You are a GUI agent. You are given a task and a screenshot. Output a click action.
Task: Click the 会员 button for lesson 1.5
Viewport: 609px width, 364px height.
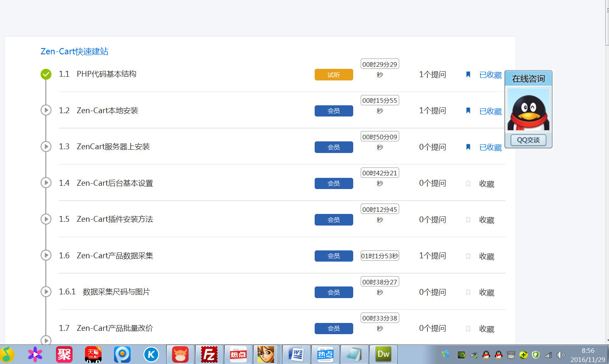tap(334, 220)
